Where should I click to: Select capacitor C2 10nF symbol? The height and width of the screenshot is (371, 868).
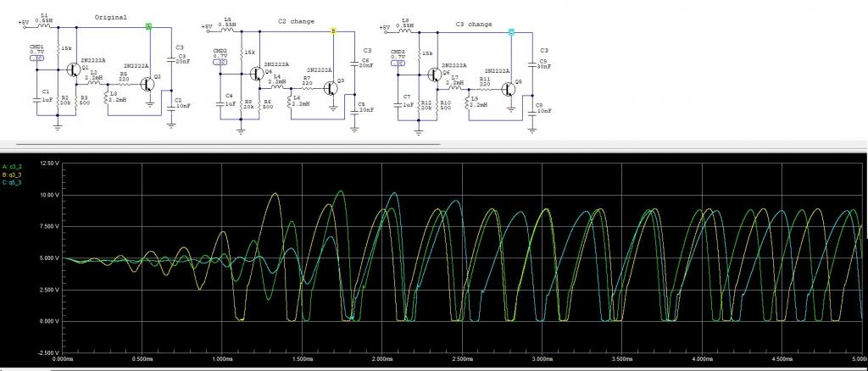coord(171,108)
